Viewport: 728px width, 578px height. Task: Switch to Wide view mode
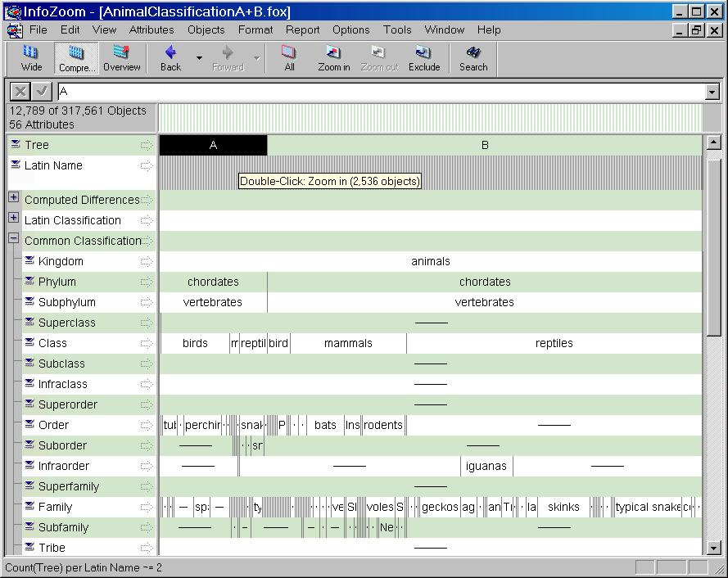(31, 58)
